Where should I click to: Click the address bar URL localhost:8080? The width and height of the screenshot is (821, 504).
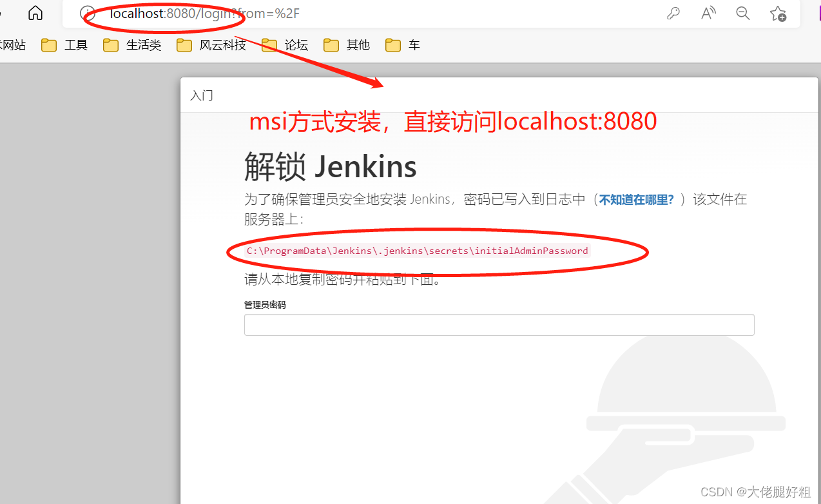(205, 14)
